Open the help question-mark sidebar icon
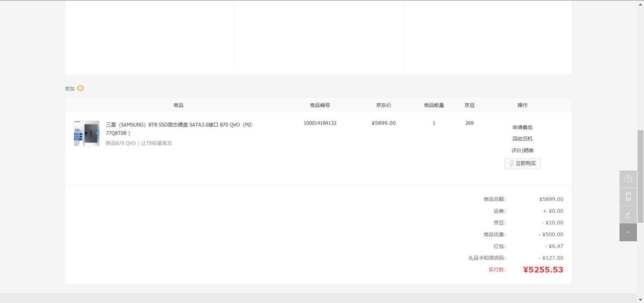 pos(628,179)
